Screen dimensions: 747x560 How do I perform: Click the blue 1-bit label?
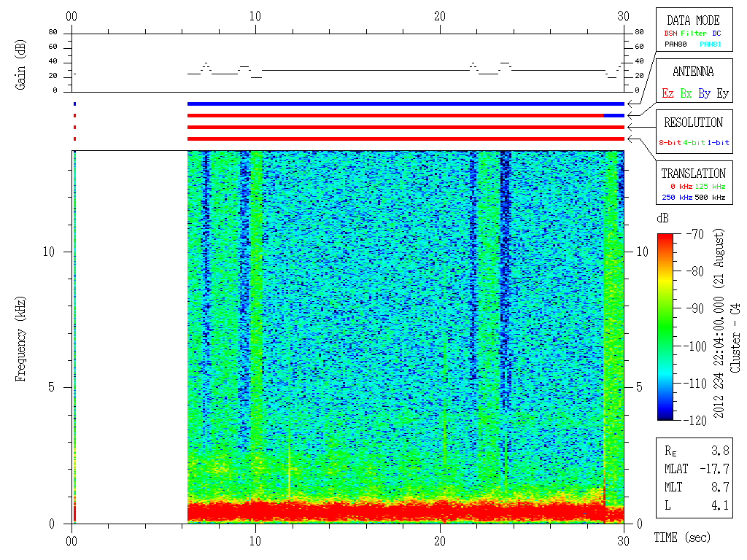tap(718, 142)
